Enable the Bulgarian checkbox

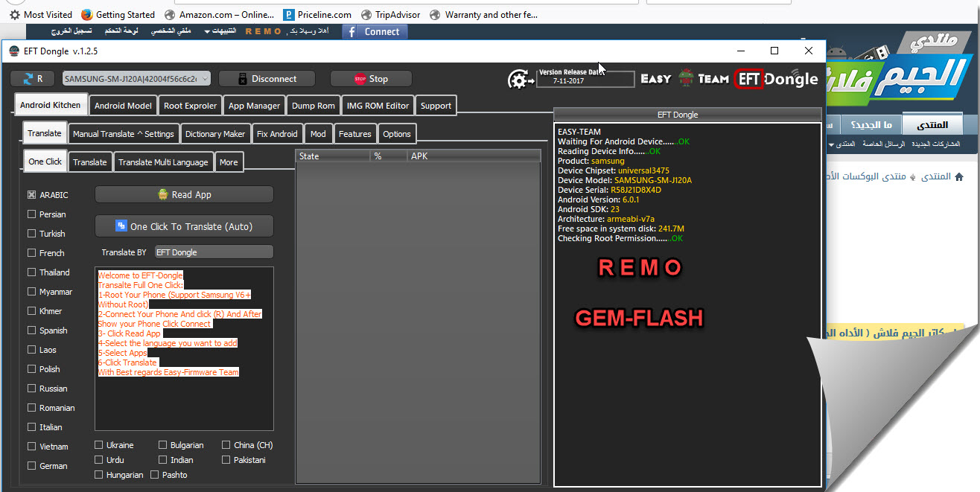pos(163,445)
